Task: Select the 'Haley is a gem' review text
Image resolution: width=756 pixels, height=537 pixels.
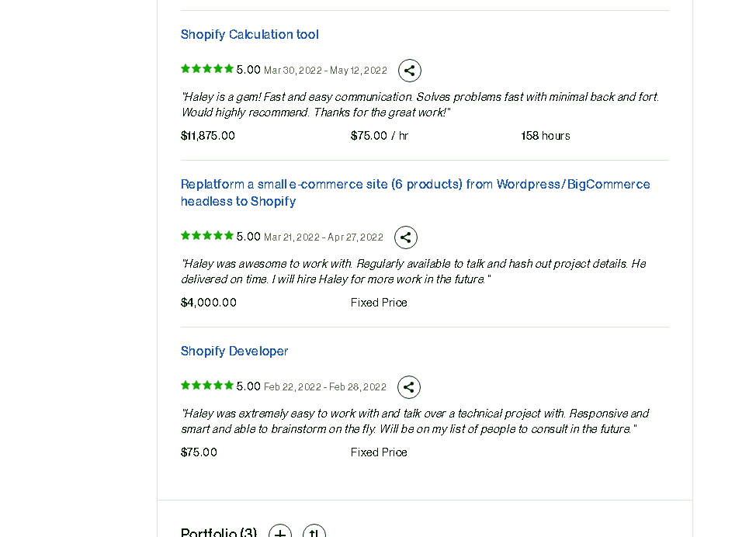Action: 420,105
